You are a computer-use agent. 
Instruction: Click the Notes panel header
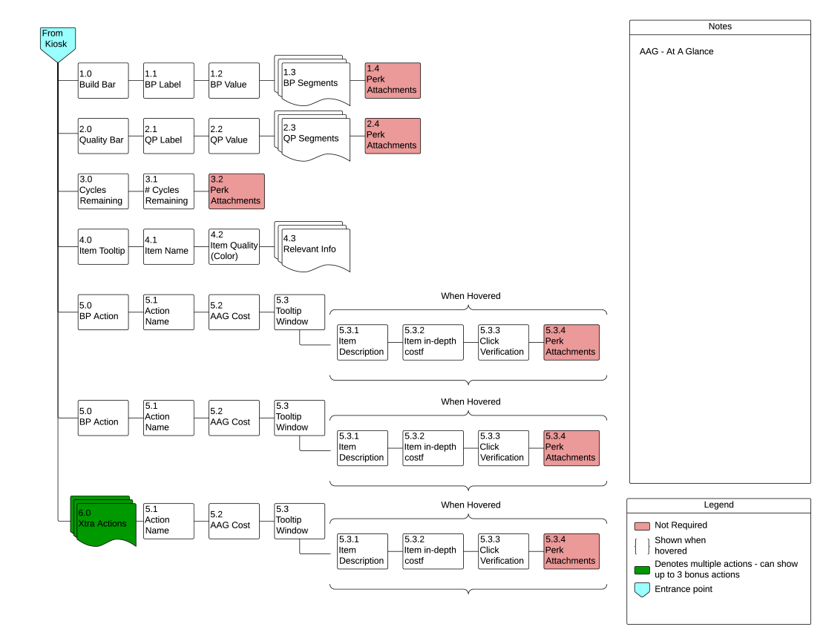pos(720,27)
